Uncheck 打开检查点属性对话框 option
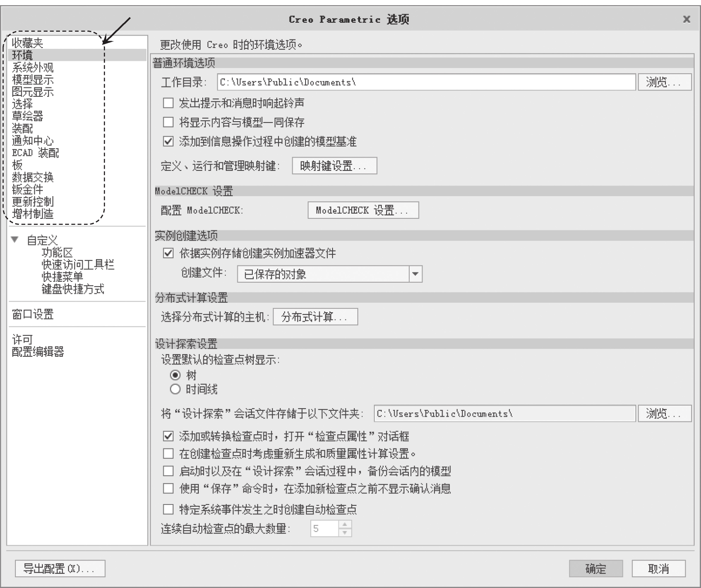701x588 pixels. point(168,436)
